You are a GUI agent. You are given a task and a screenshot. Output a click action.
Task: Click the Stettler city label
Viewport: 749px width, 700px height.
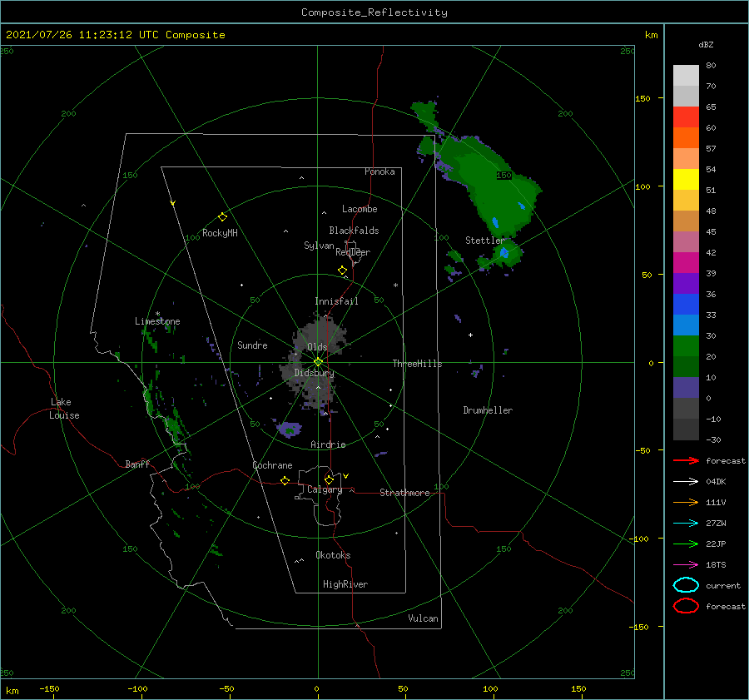coord(485,241)
